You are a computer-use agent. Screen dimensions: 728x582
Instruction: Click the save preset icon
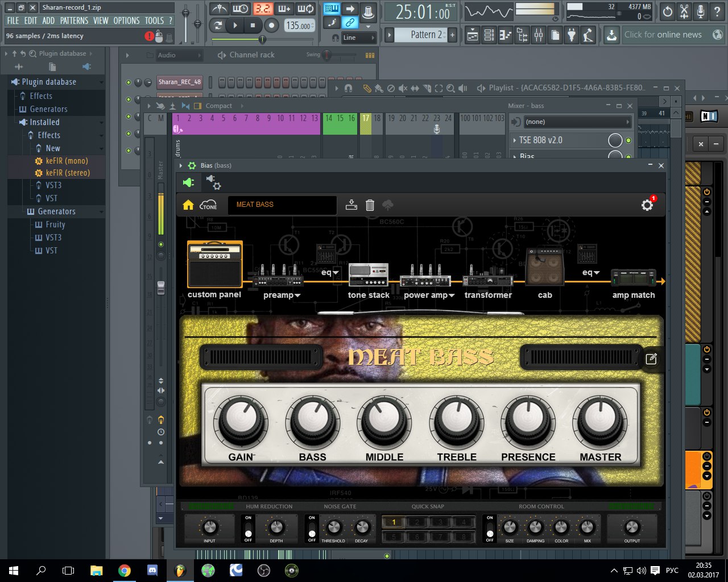click(x=351, y=205)
